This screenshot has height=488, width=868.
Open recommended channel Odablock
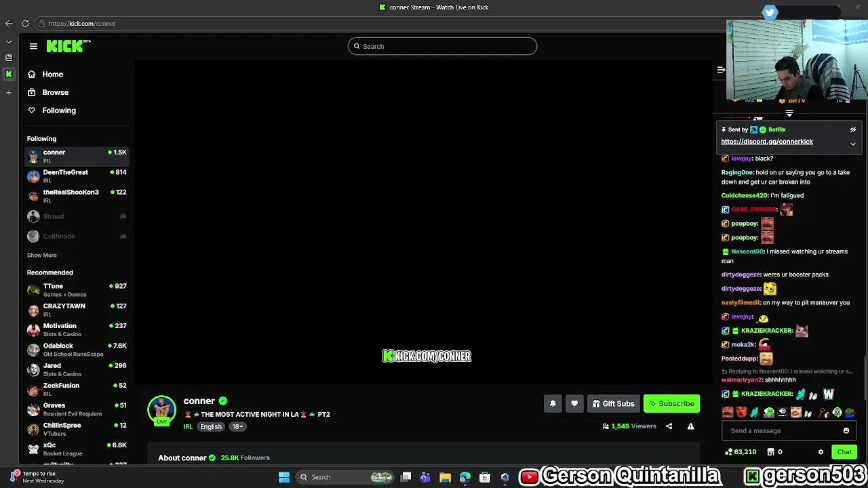pyautogui.click(x=77, y=349)
